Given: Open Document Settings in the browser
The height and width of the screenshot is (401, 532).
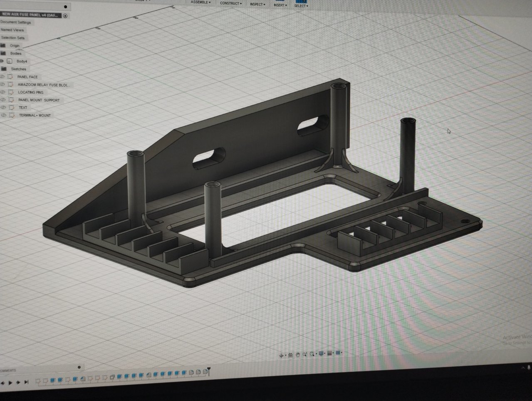Looking at the screenshot, I should tap(16, 22).
